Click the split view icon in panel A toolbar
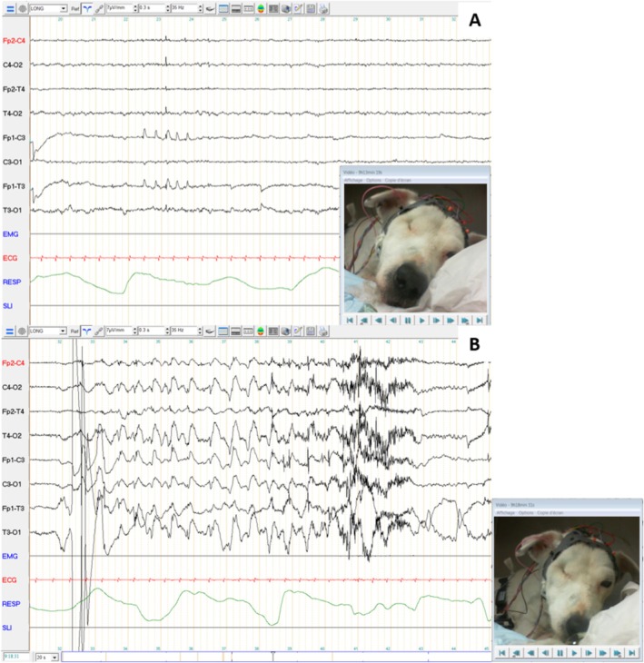The height and width of the screenshot is (663, 644). click(236, 8)
